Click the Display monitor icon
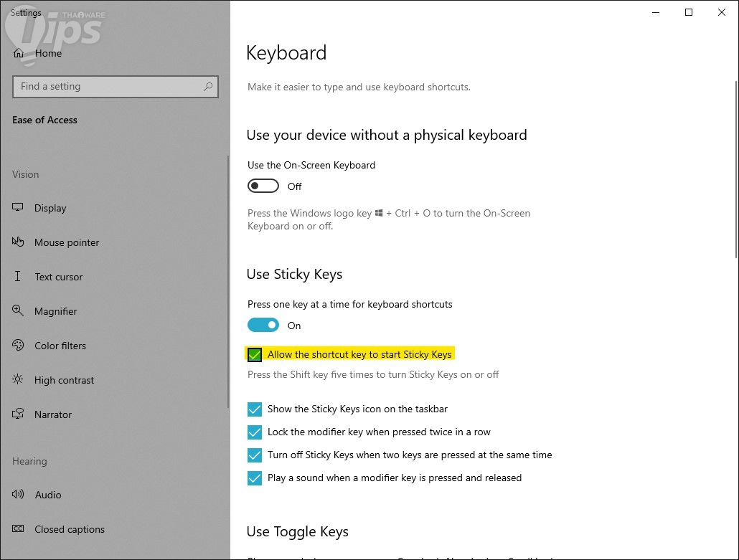Image resolution: width=739 pixels, height=560 pixels. (19, 208)
